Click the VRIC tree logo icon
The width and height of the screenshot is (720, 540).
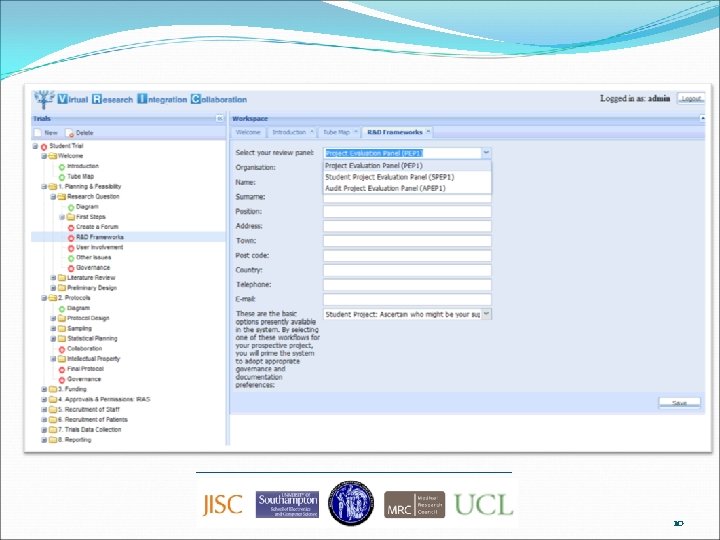(44, 100)
